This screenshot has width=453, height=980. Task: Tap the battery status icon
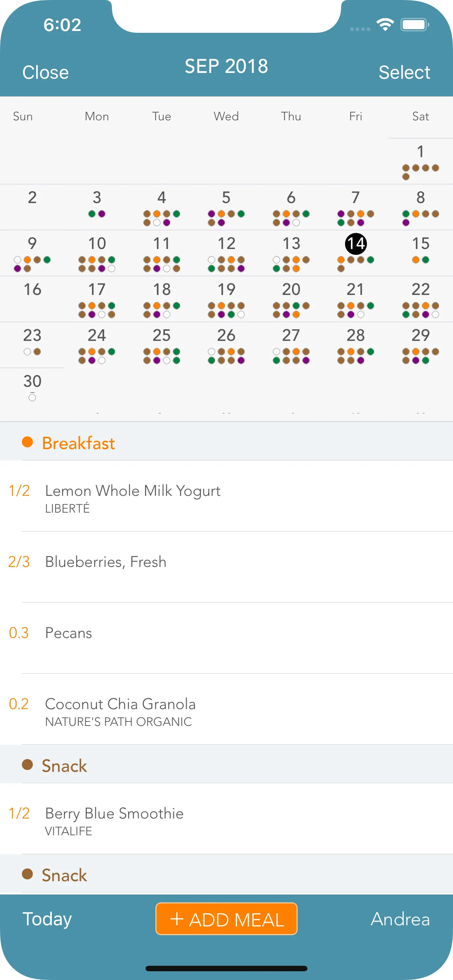point(415,25)
